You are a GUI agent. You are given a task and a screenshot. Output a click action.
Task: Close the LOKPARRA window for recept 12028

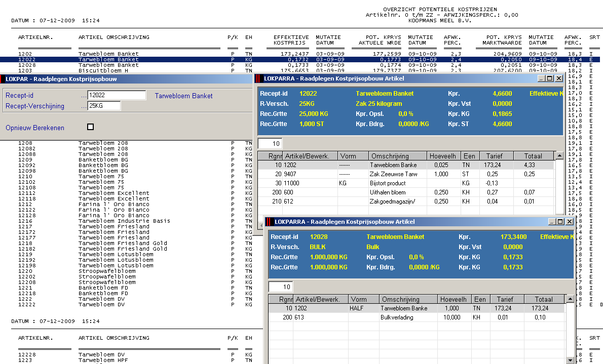tap(570, 222)
